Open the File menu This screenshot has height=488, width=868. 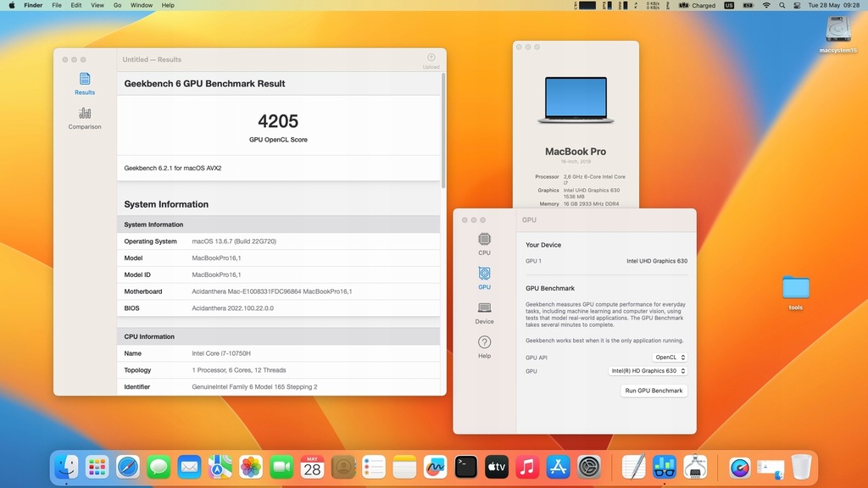[57, 5]
